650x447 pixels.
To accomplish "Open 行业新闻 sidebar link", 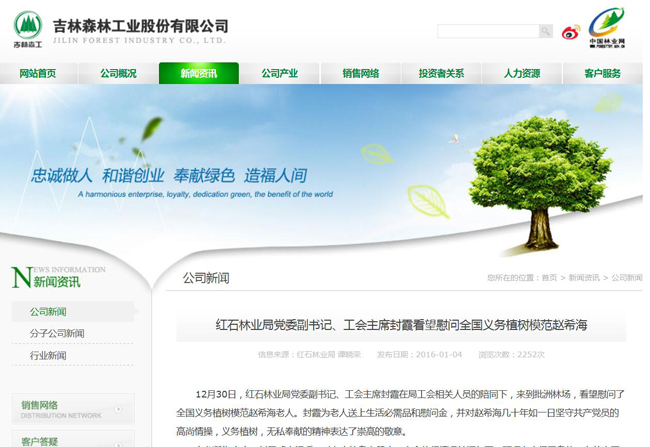I will tap(48, 356).
